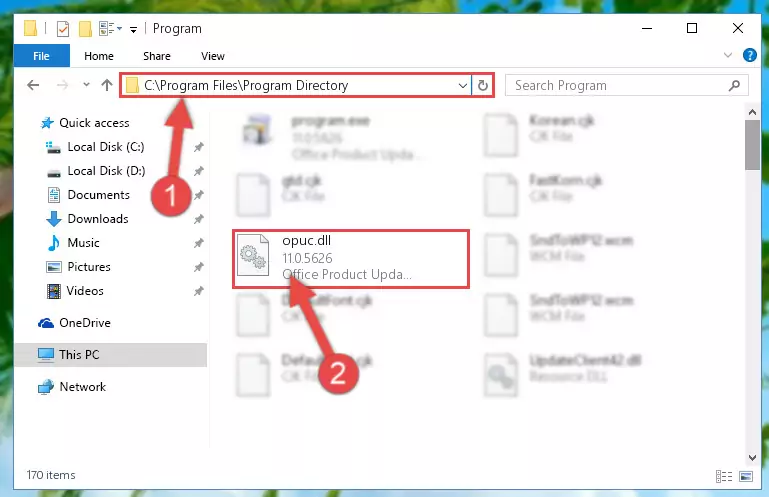Switch to the Home ribbon tab
Screen dimensions: 769x497
[99, 56]
